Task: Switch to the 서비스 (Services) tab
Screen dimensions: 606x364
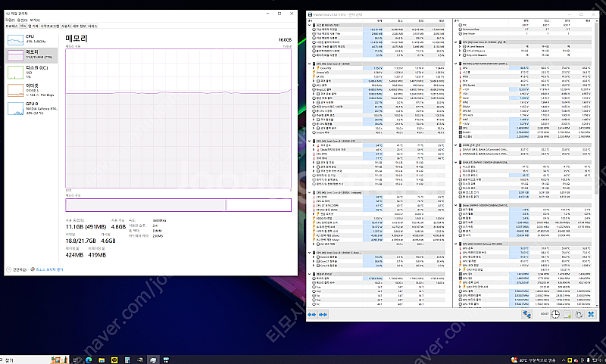Action: point(92,26)
